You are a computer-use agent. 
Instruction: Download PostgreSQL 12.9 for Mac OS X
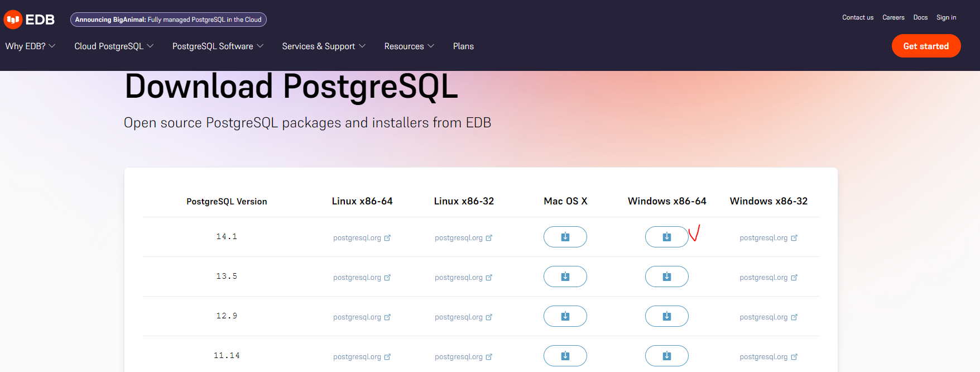tap(565, 316)
